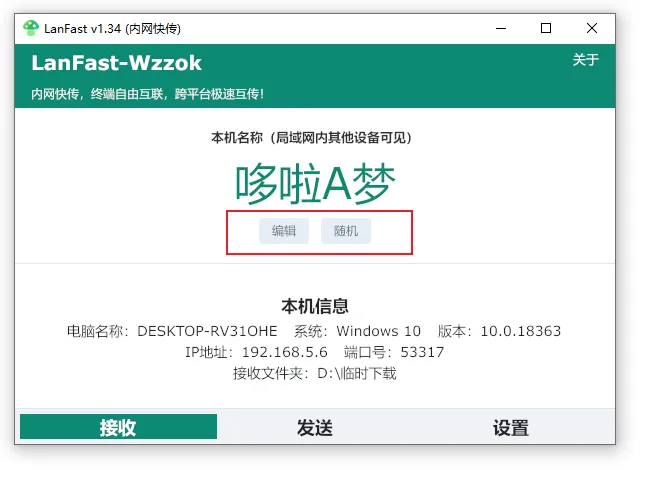Screen dimensions: 659x481
Task: Click the IP address 192.168.5.6
Action: [x=285, y=352]
